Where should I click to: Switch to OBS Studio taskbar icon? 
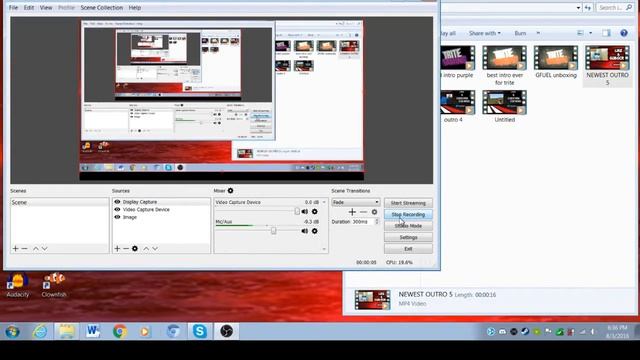pos(226,331)
